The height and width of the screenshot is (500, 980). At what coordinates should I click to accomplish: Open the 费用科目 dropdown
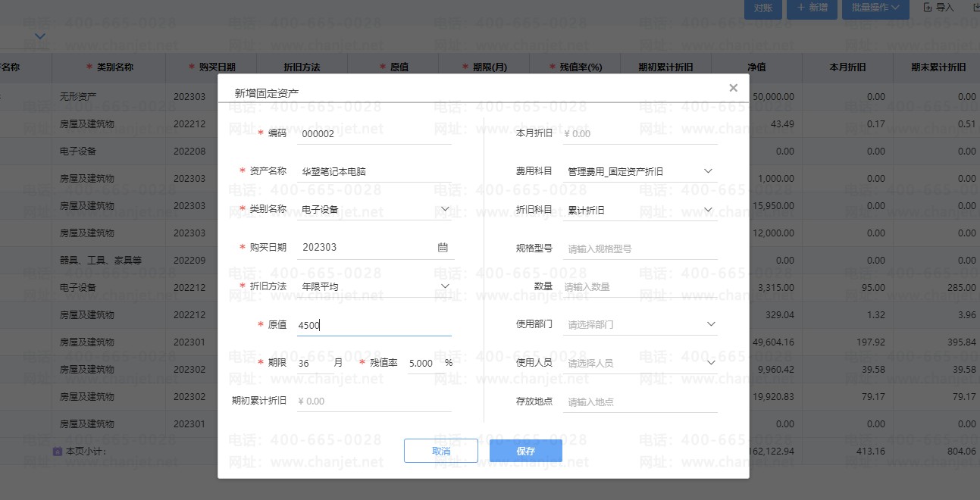click(708, 171)
